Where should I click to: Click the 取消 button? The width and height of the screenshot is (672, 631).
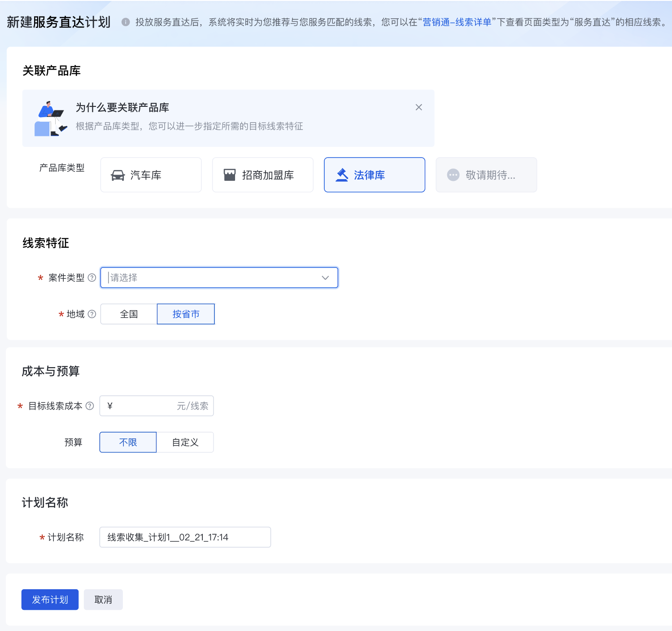103,600
